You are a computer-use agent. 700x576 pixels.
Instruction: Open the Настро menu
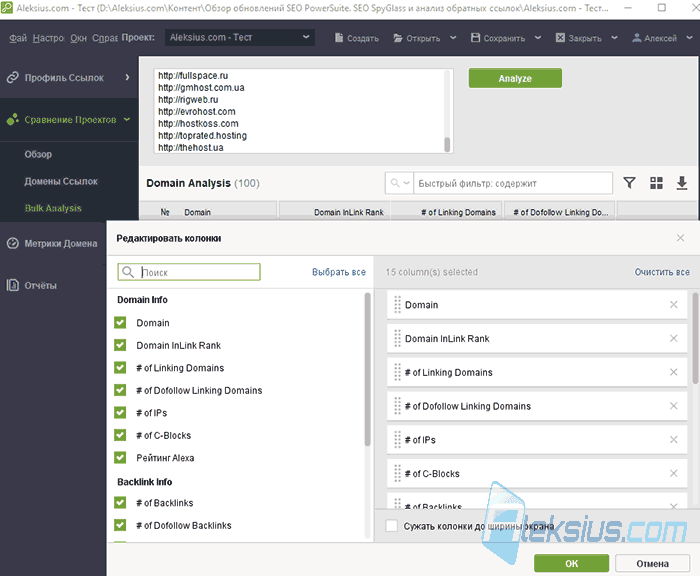(48, 38)
